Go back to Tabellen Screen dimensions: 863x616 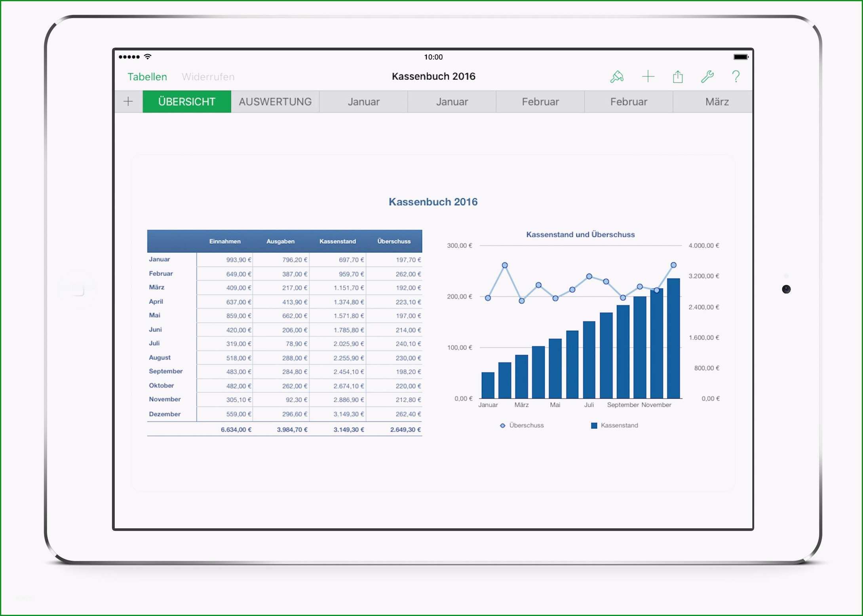pos(147,77)
